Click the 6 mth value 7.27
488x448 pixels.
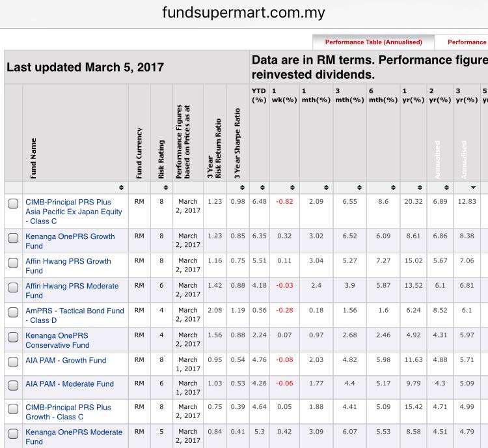coord(383,260)
